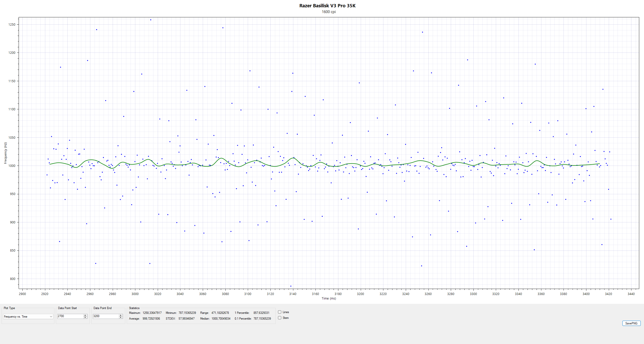644x344 pixels.
Task: Click the 1250 tick on frequency axis
Action: click(12, 25)
